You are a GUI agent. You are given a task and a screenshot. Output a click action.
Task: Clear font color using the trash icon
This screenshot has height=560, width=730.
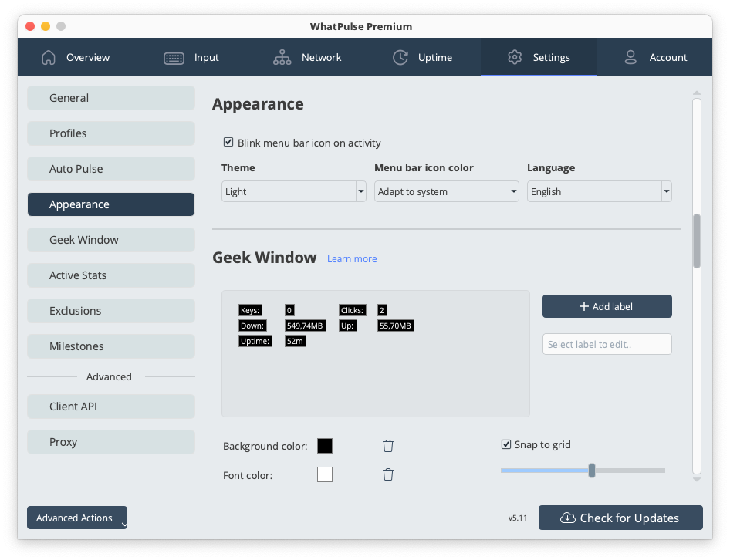387,474
